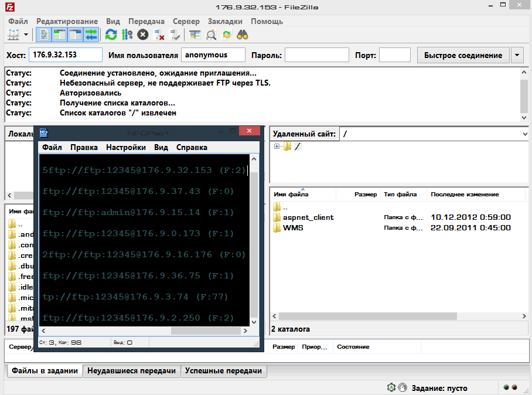Open the quick connect history dropdown arrow

(517, 55)
